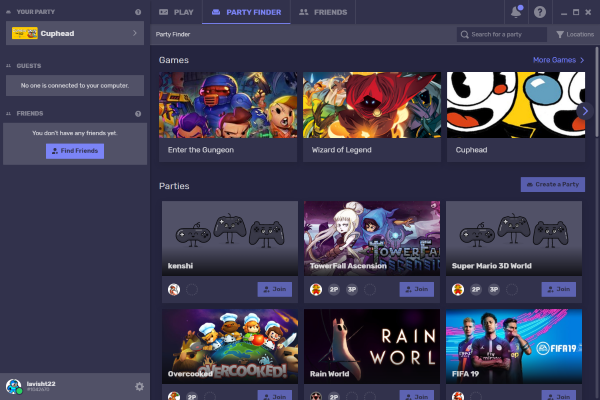The width and height of the screenshot is (600, 400).
Task: Click lavisht22 profile avatar
Action: (14, 387)
